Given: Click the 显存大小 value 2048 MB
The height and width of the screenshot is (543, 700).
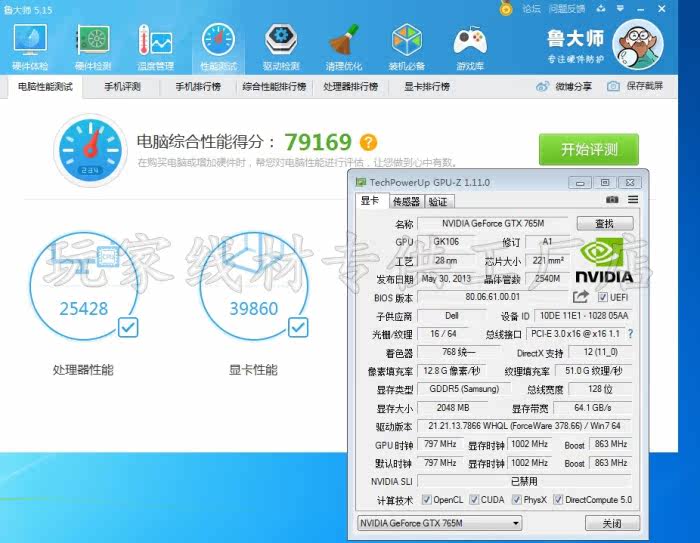Looking at the screenshot, I should click(x=453, y=408).
